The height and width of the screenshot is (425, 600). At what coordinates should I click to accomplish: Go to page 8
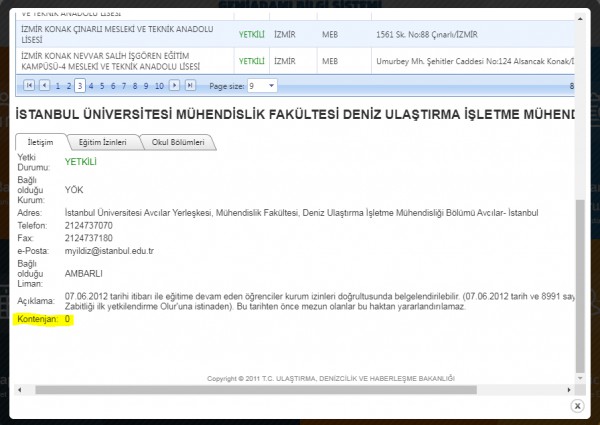[135, 86]
